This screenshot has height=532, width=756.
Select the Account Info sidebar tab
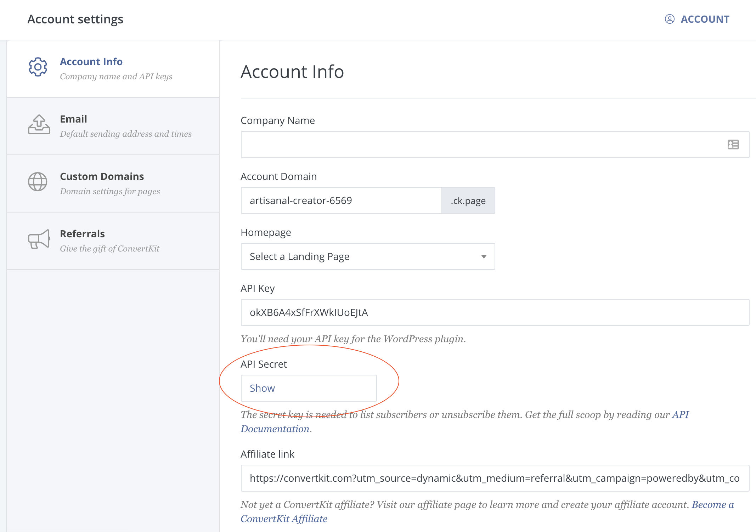tap(113, 69)
